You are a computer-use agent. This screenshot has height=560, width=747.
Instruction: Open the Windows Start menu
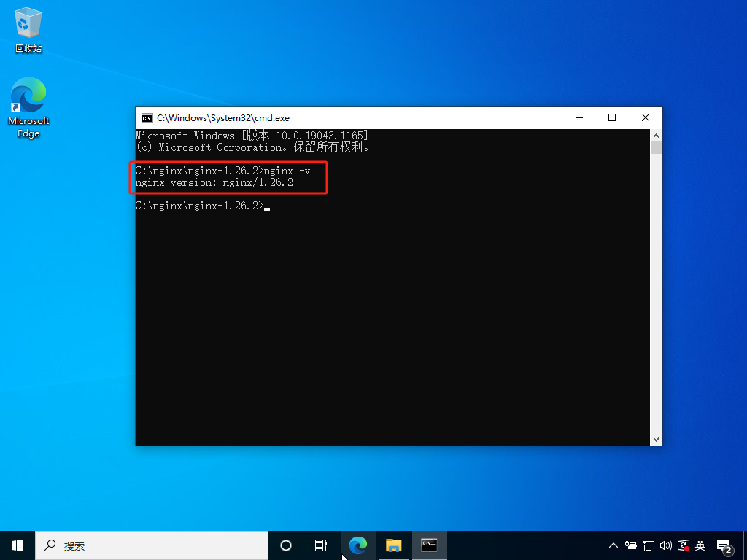tap(18, 545)
